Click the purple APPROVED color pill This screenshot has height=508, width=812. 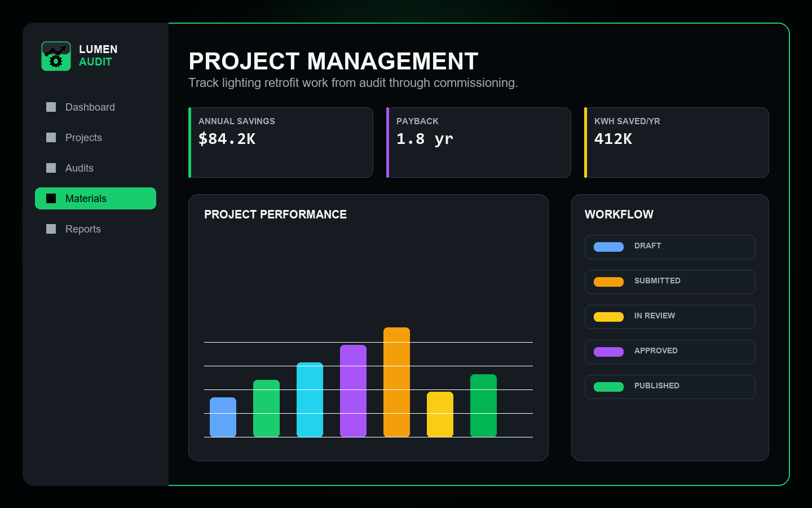608,352
